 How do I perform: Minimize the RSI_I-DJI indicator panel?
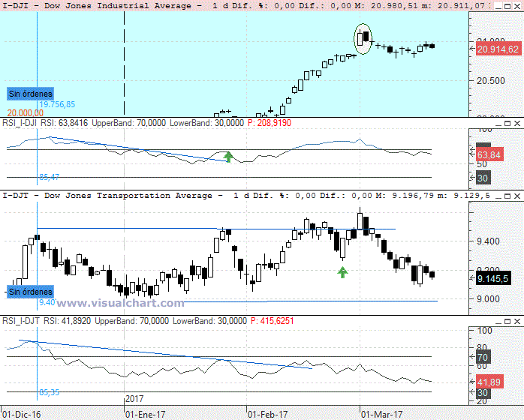[x=498, y=124]
